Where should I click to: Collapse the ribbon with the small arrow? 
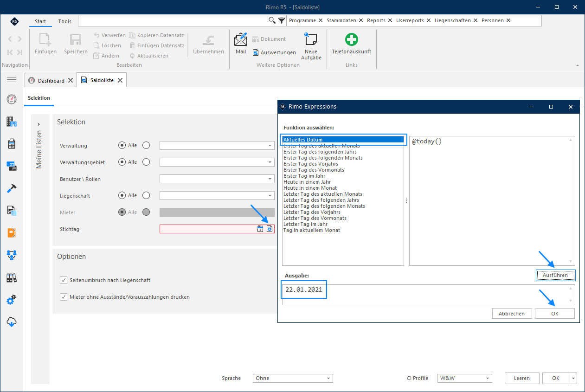[578, 65]
